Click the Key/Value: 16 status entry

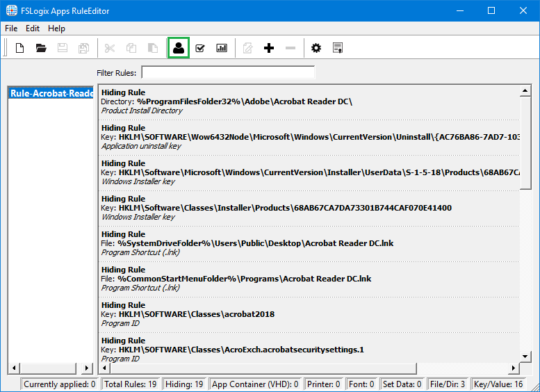[498, 384]
